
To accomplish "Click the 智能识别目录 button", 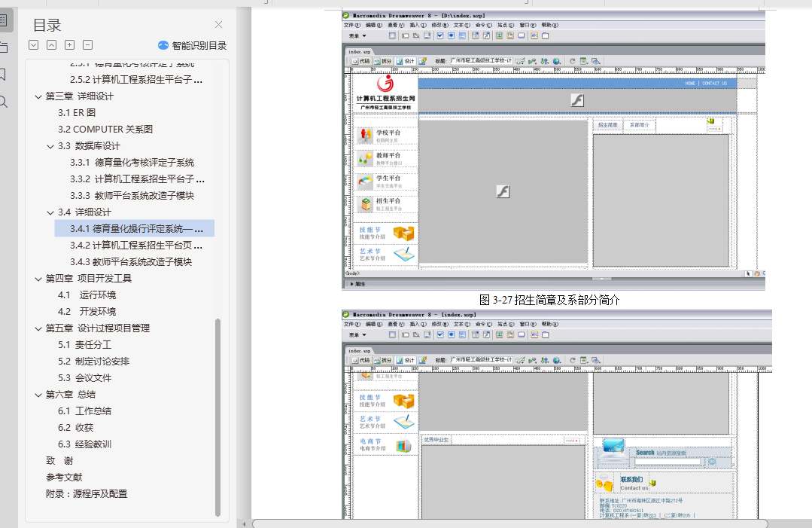I will (192, 46).
